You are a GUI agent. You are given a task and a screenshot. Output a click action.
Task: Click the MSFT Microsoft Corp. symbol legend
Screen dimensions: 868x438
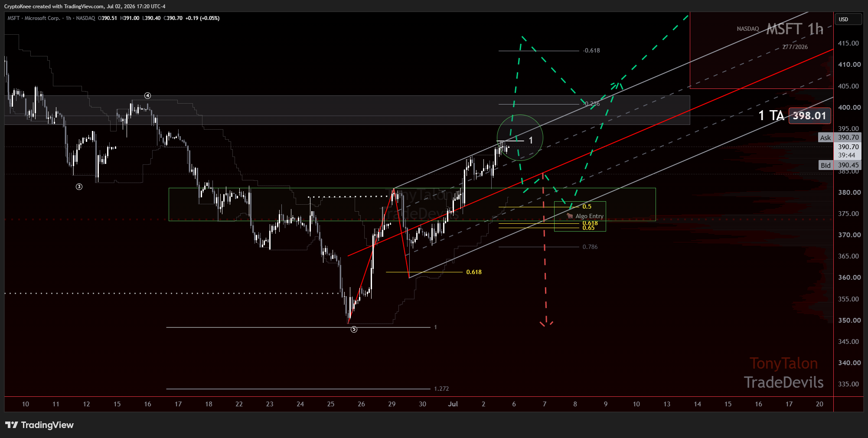pyautogui.click(x=51, y=18)
